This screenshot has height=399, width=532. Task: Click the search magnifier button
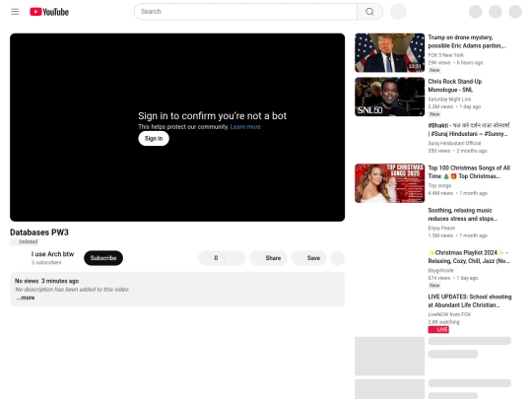tap(369, 12)
